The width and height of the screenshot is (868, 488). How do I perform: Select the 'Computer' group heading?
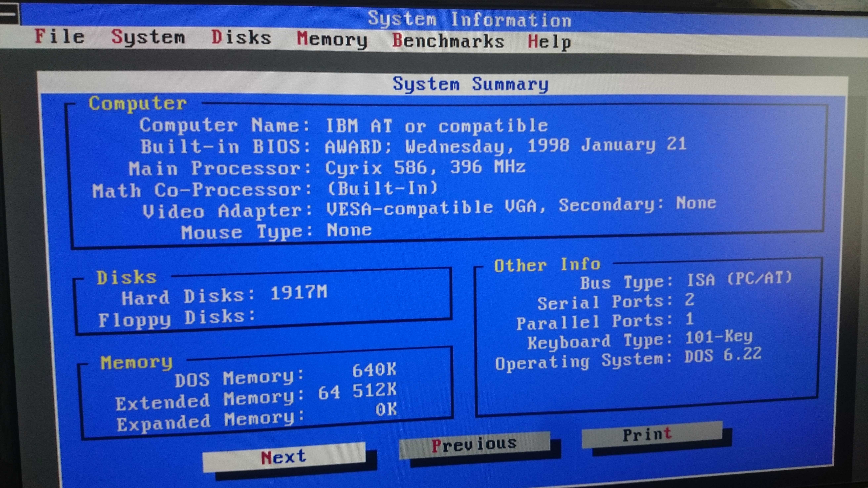(x=137, y=103)
